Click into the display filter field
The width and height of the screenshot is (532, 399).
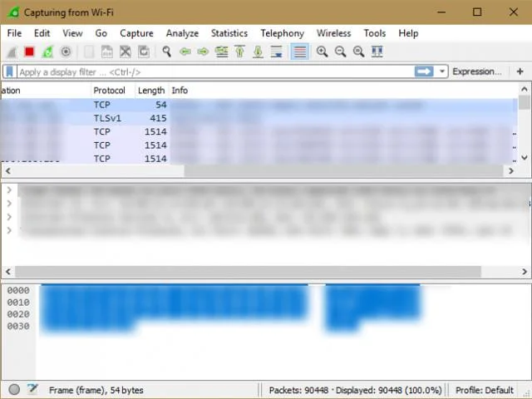[x=215, y=72]
